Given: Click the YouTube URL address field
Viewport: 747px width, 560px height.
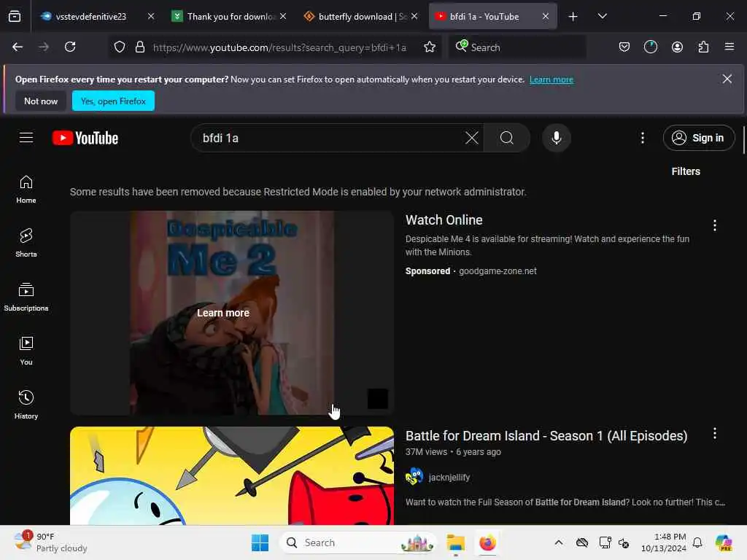Looking at the screenshot, I should click(279, 47).
